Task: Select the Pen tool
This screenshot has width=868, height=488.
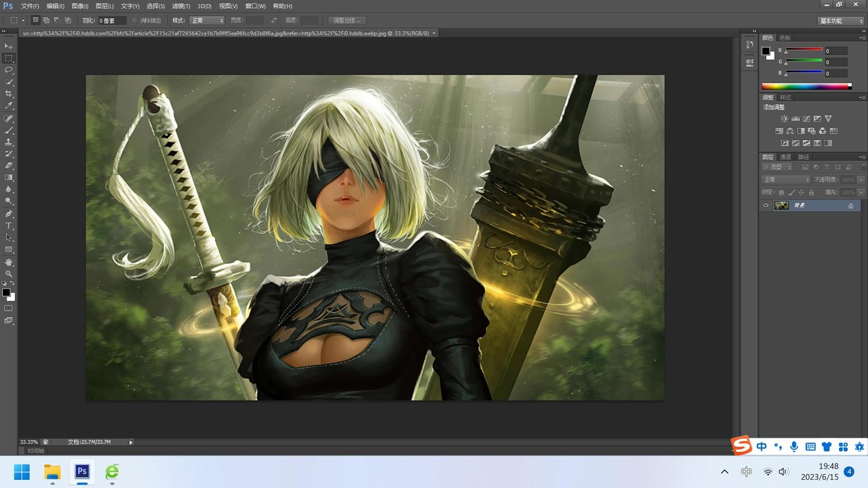Action: (9, 214)
